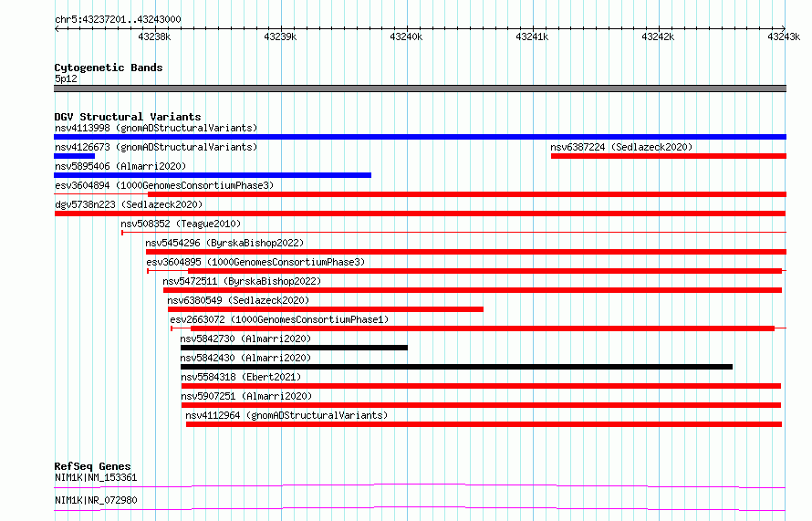Click the thin red line of nsv508352

point(453,233)
